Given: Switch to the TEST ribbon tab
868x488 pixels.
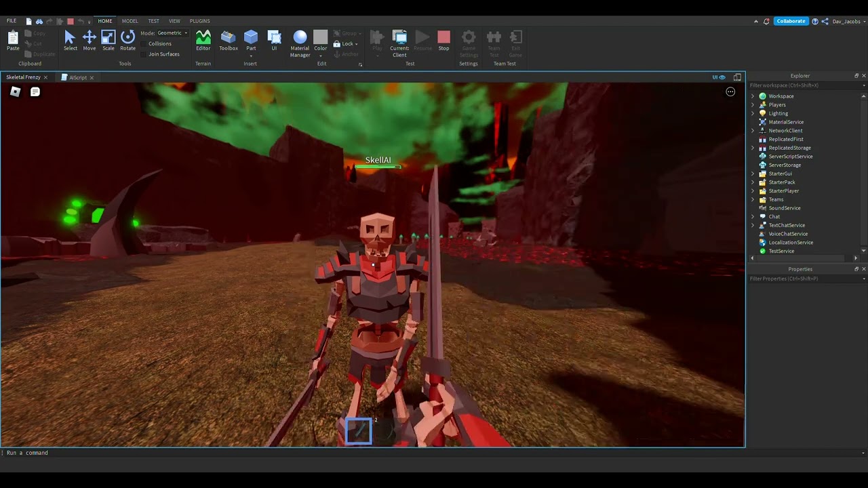Looking at the screenshot, I should pos(154,21).
